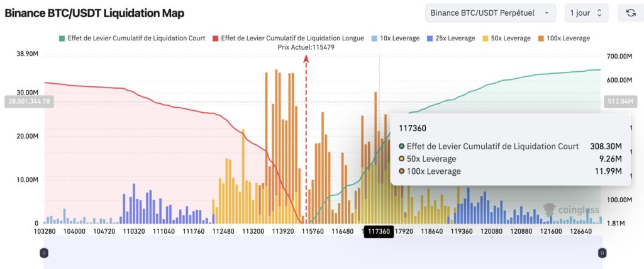Toggle the 50x Leverage legend series
The width and height of the screenshot is (644, 269).
click(506, 38)
